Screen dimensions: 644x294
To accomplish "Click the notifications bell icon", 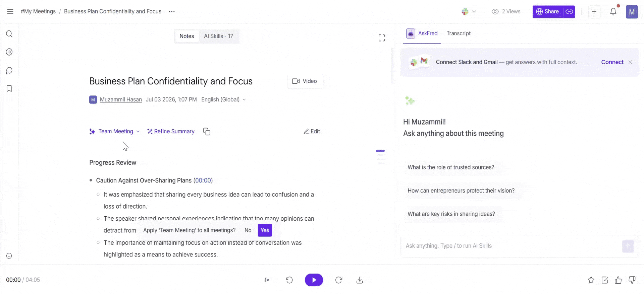I will [x=613, y=11].
